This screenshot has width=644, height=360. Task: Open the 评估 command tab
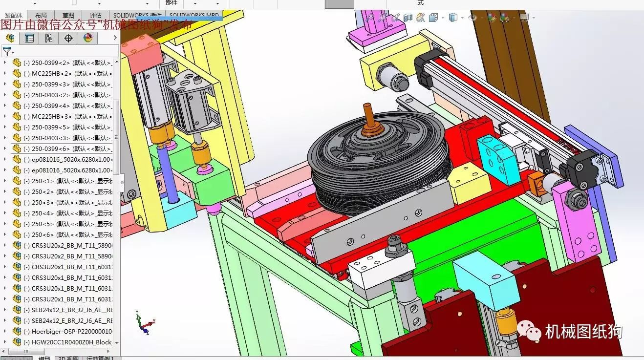point(96,16)
